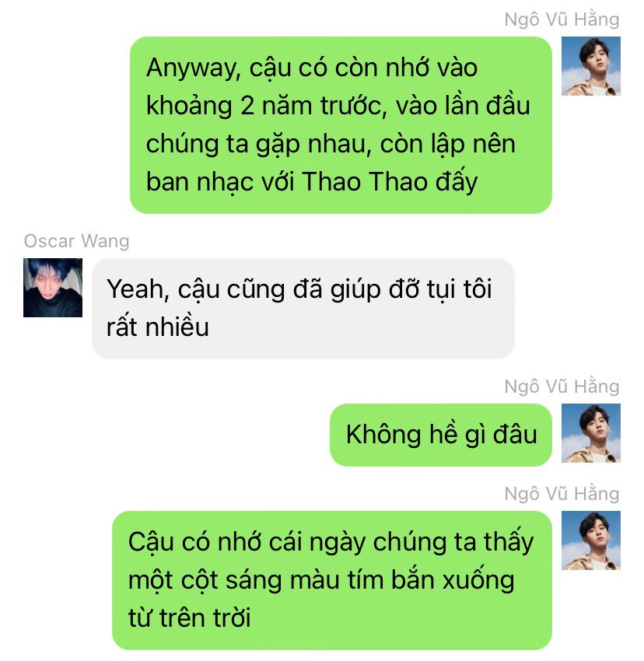The width and height of the screenshot is (644, 661).
Task: Click the Ngô Vũ Hằng name above "Không hề gì đâu"
Action: tap(562, 386)
